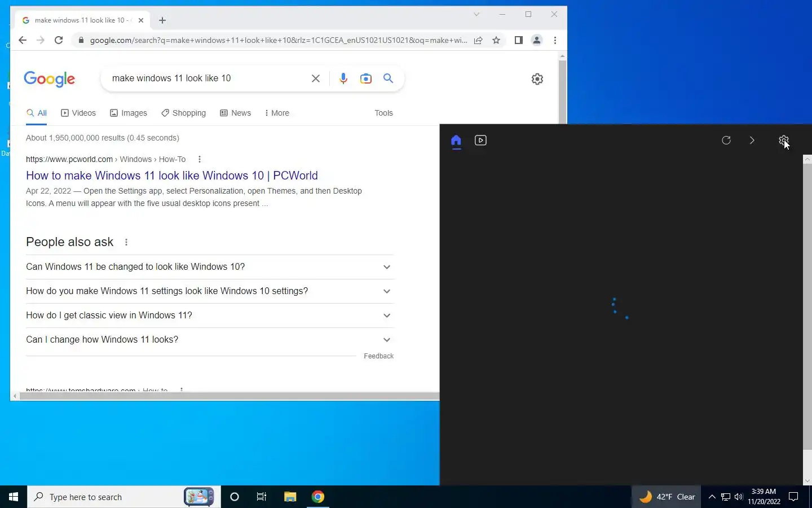Switch to News results tab
Screen dimensions: 812x508
[x=236, y=113]
